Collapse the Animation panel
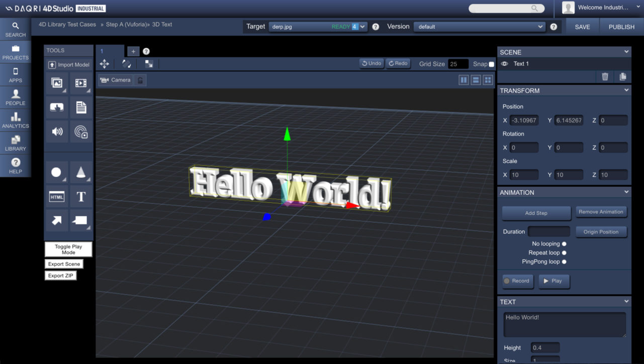The width and height of the screenshot is (644, 364). point(626,192)
